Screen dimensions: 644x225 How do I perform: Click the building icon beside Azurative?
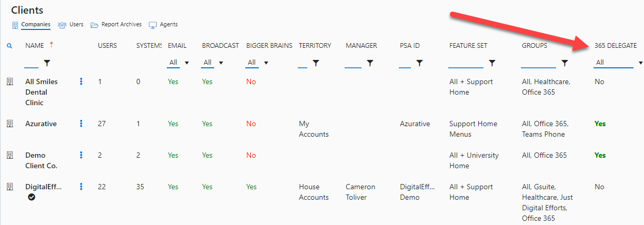(x=9, y=124)
